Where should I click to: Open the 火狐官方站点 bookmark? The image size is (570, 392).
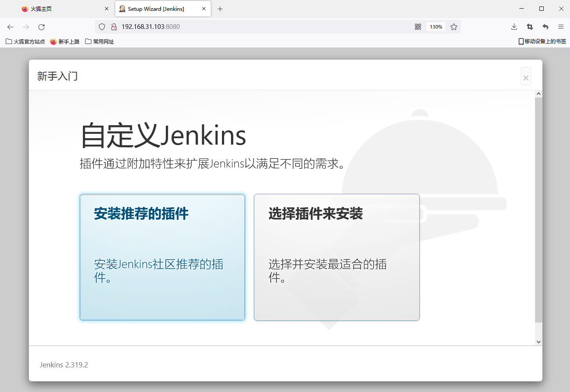(25, 41)
